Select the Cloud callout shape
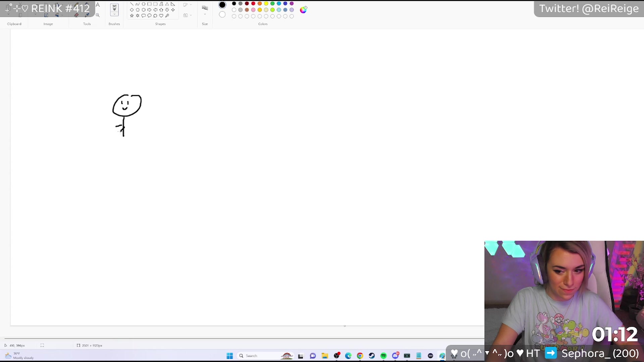 pyautogui.click(x=155, y=15)
